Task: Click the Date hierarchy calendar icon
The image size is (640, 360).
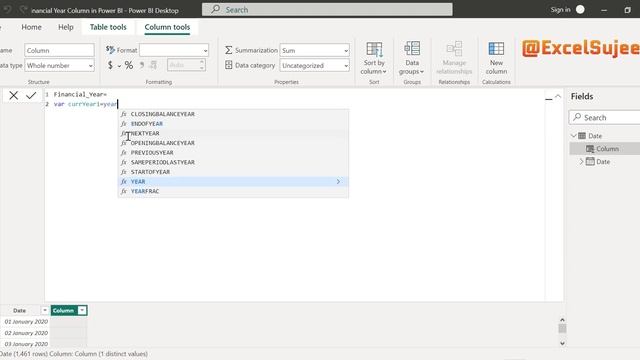Action: [x=590, y=161]
